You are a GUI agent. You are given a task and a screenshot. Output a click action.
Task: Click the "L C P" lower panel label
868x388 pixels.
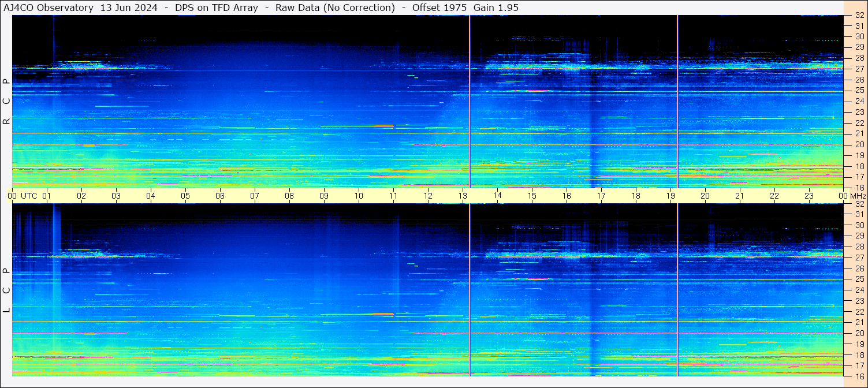(x=7, y=290)
